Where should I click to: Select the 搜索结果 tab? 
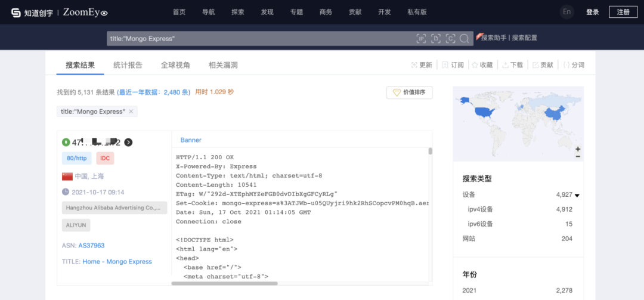pos(80,65)
